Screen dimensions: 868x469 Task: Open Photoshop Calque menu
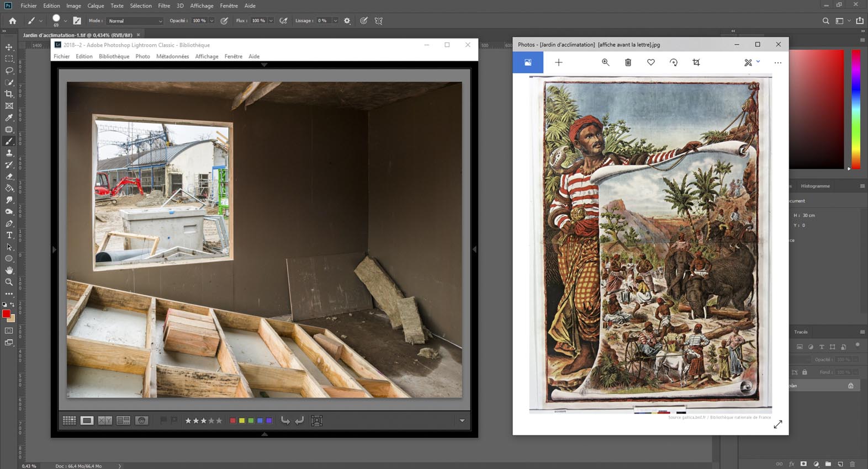(96, 6)
